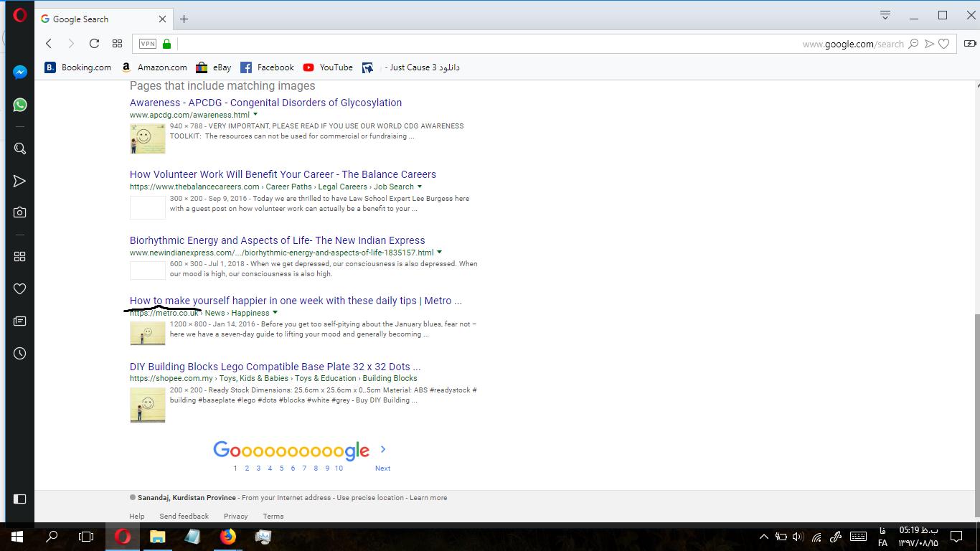Click the forward navigation arrow

71,44
